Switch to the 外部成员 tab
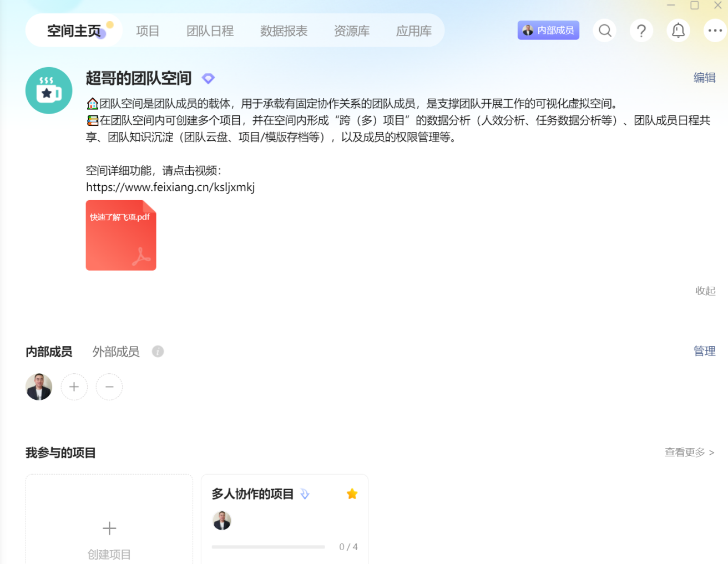Image resolution: width=728 pixels, height=564 pixels. pyautogui.click(x=115, y=351)
